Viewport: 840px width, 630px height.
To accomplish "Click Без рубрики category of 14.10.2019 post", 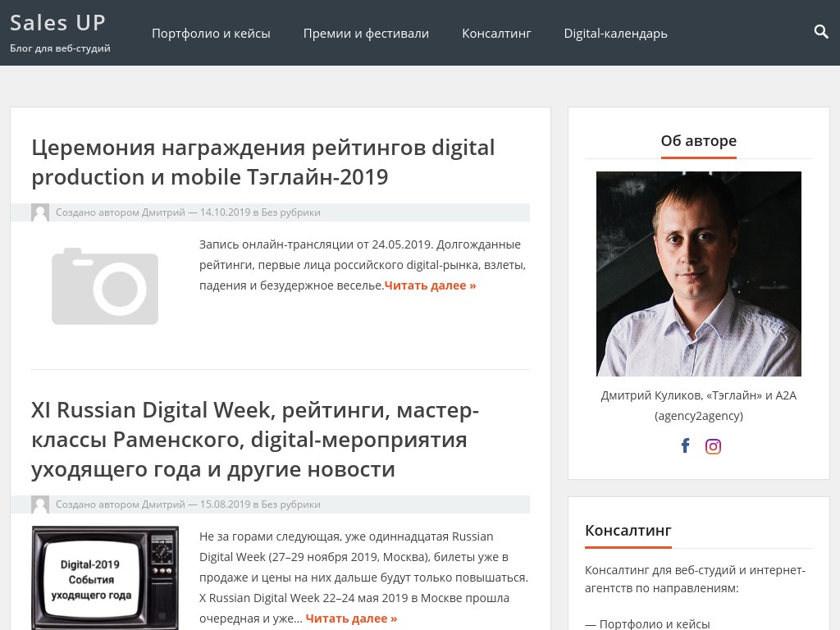I will tap(291, 212).
